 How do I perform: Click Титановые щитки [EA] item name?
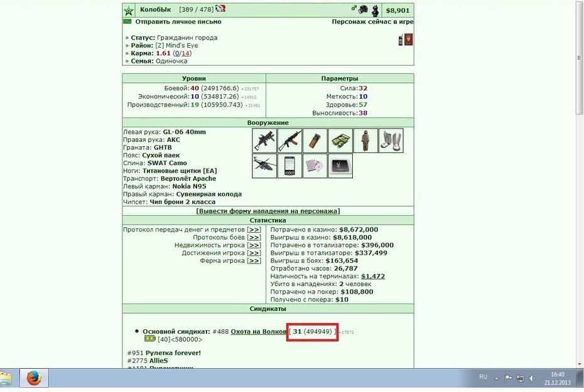coord(180,171)
